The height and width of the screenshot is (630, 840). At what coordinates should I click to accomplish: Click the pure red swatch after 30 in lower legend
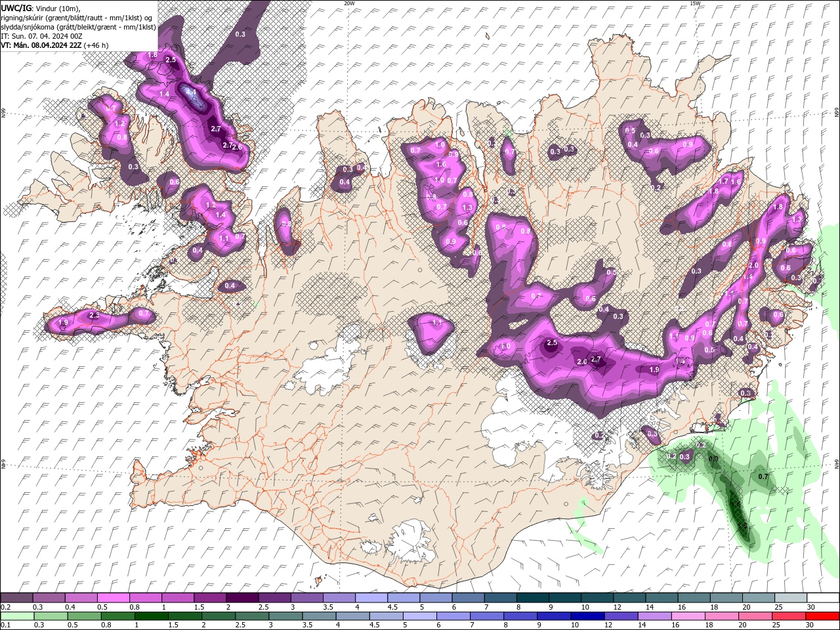(x=823, y=616)
